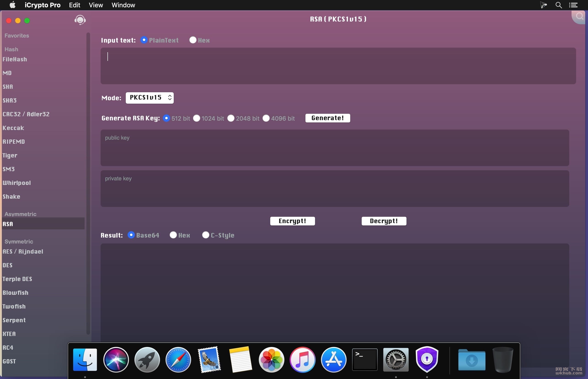
Task: Select RSA in sidebar
Action: coord(43,223)
